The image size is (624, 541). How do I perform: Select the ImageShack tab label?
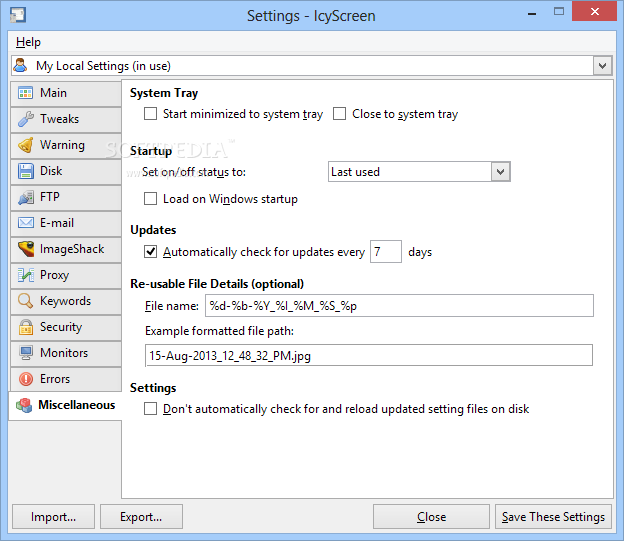[72, 249]
